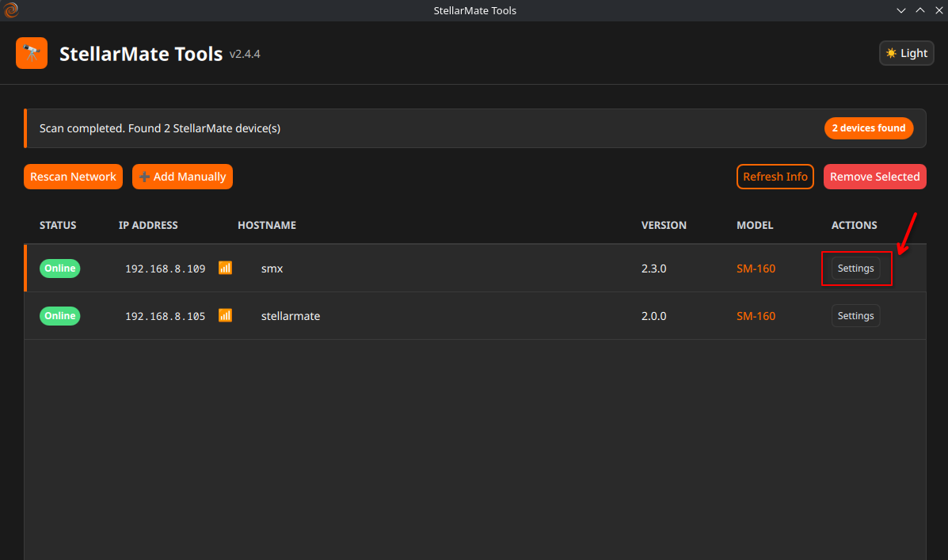This screenshot has height=560, width=948.
Task: Click the IP ADDRESS column header
Action: pyautogui.click(x=148, y=225)
